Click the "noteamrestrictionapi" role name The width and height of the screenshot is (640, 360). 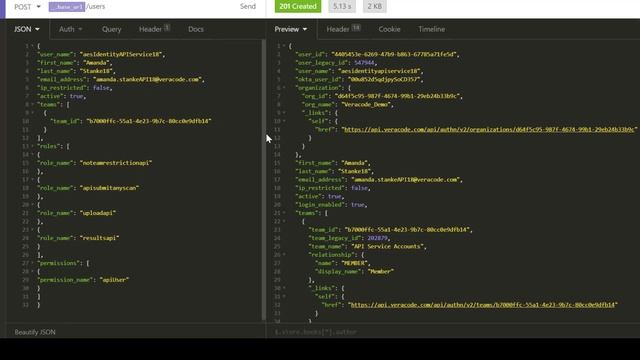click(116, 163)
